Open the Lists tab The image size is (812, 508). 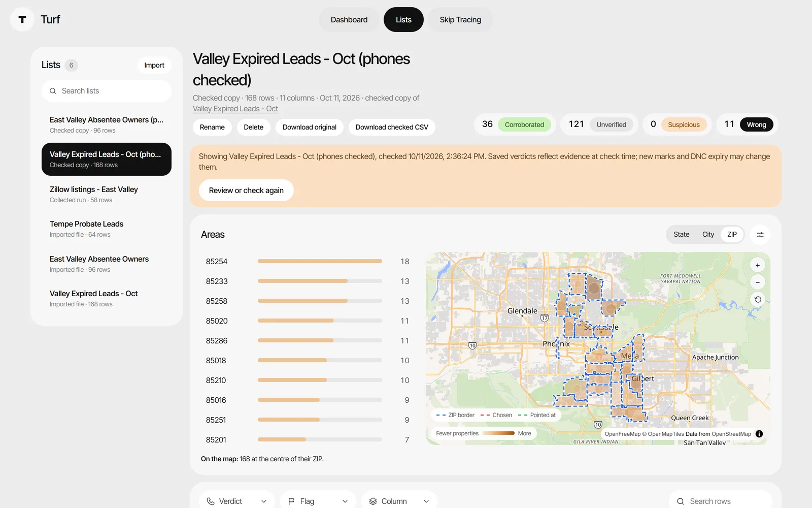[403, 20]
